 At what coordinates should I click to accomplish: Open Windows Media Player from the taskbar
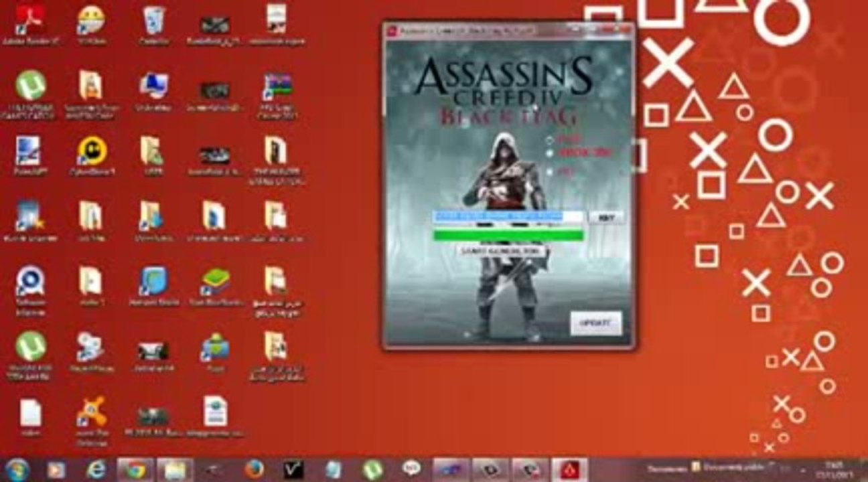56,470
